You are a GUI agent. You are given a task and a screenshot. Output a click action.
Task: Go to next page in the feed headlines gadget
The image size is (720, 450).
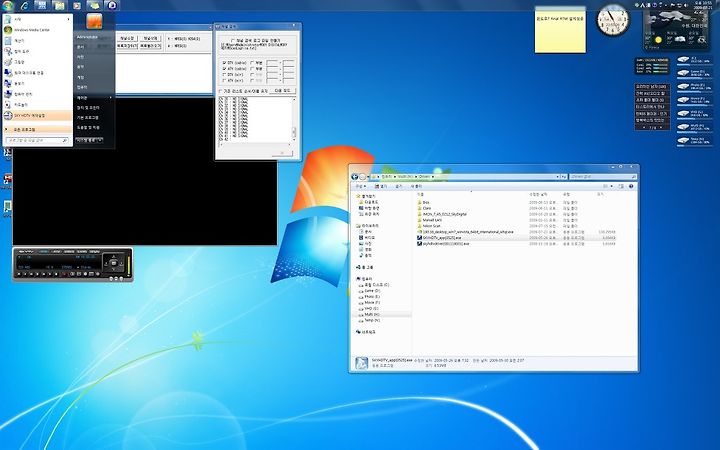pos(661,128)
